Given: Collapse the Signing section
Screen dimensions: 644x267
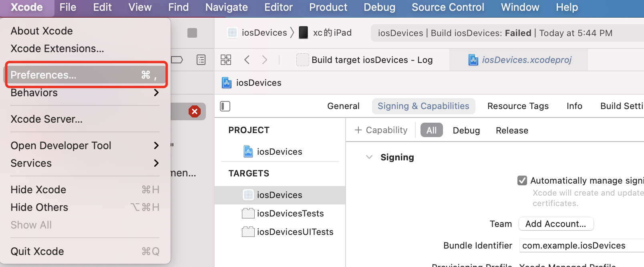Looking at the screenshot, I should coord(369,157).
